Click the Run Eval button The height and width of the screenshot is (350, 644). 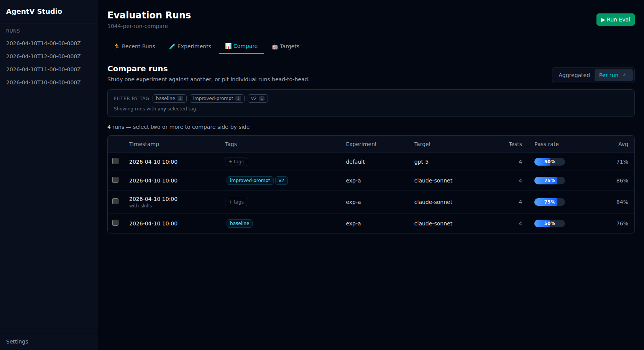(x=615, y=19)
